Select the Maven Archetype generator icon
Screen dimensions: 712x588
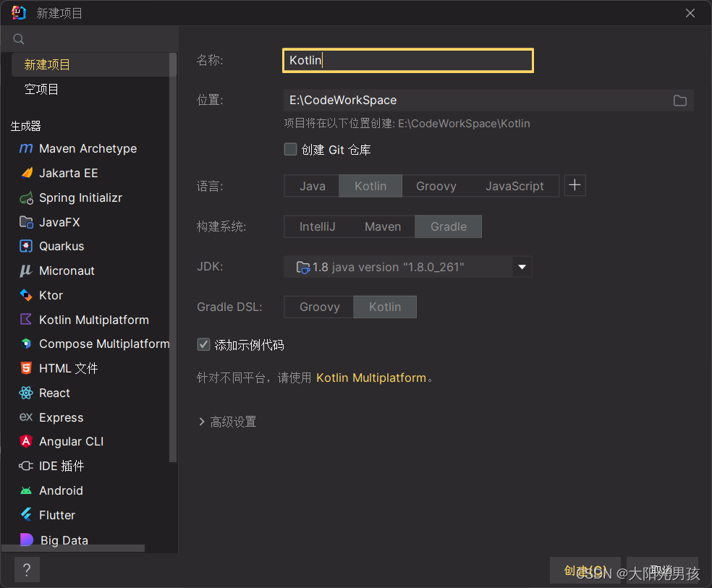click(26, 148)
